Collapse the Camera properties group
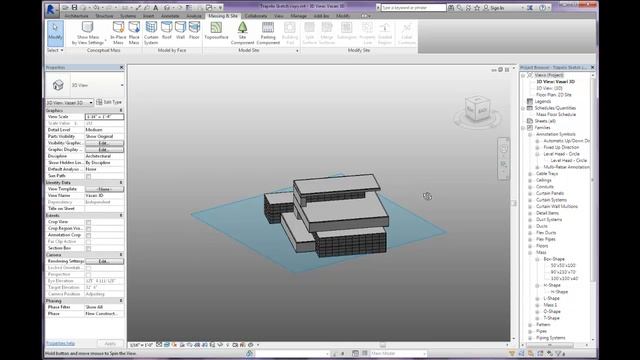Image resolution: width=640 pixels, height=360 pixels. 121,255
